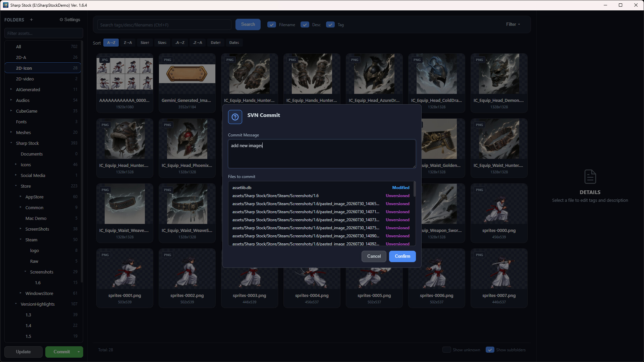Viewport: 644px width, 362px height.
Task: Toggle the Desc search checkbox
Action: click(x=305, y=25)
